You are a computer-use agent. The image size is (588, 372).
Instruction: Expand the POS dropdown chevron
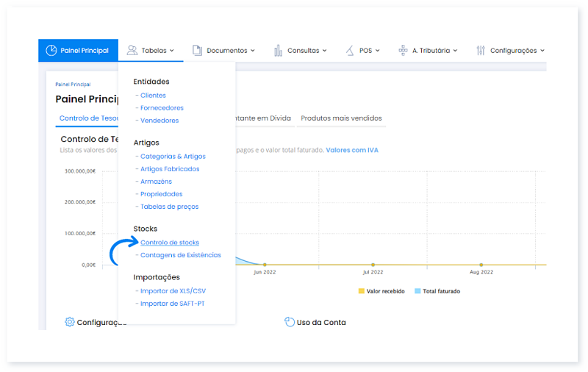(378, 51)
